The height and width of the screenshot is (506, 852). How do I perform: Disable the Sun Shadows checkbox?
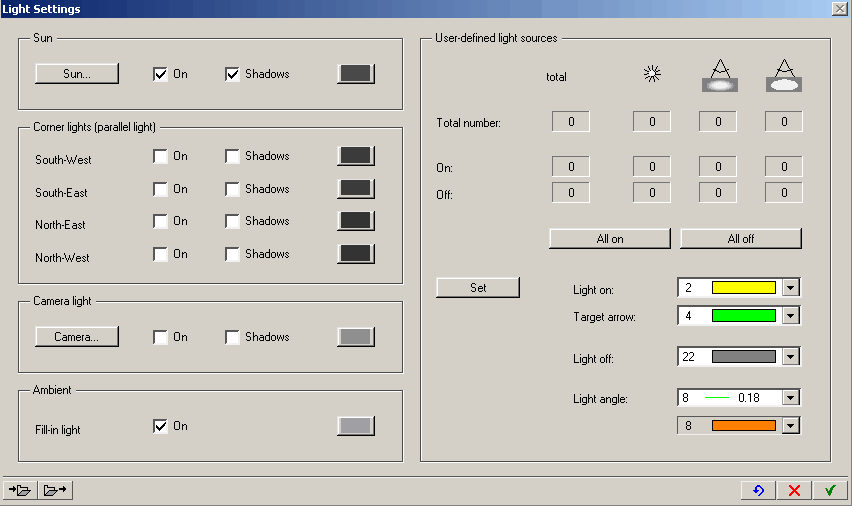pyautogui.click(x=232, y=74)
